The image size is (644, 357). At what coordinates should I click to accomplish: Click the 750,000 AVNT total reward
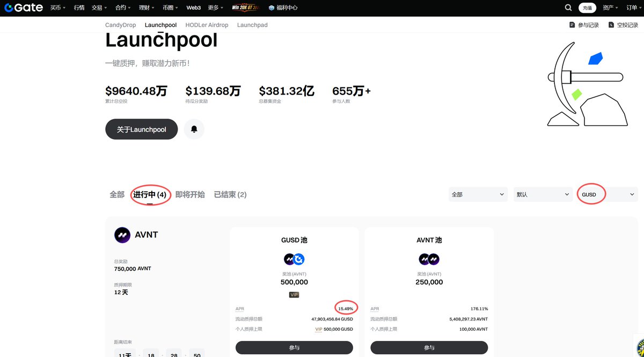pos(133,268)
